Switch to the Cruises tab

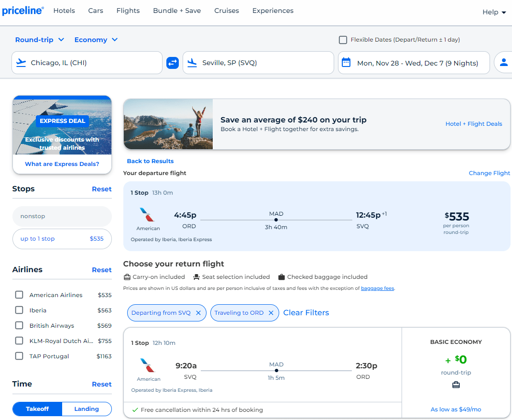click(x=226, y=11)
